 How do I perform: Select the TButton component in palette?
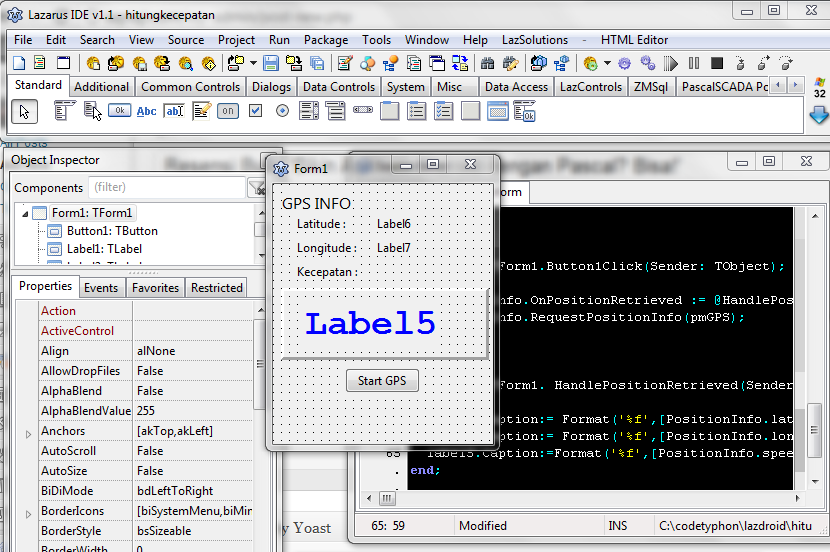point(120,111)
